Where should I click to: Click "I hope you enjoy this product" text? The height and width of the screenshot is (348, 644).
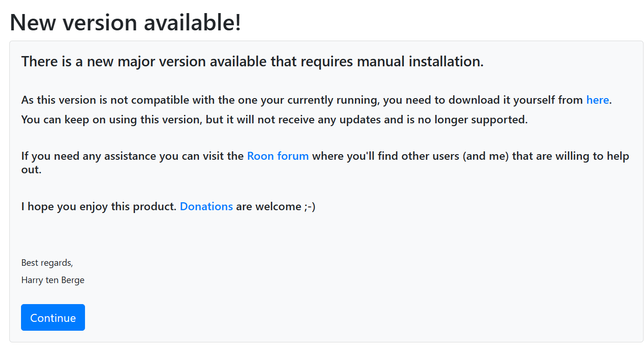pyautogui.click(x=98, y=206)
